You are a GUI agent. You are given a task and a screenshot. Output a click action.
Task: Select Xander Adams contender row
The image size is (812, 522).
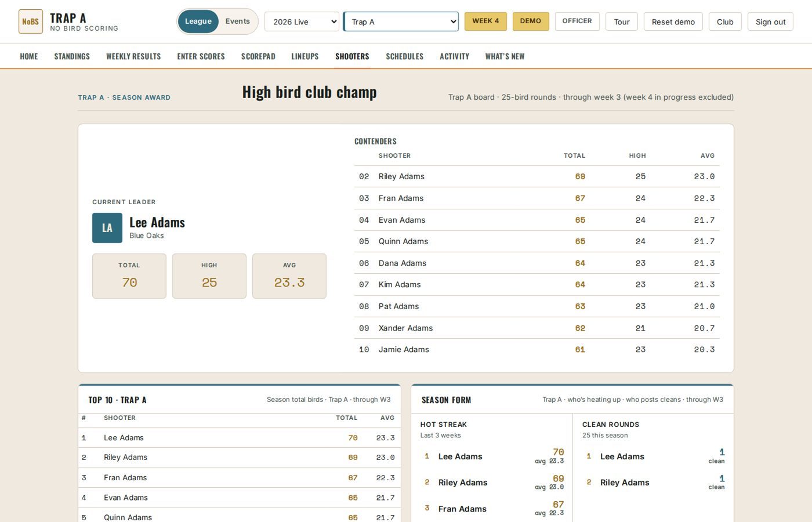537,328
